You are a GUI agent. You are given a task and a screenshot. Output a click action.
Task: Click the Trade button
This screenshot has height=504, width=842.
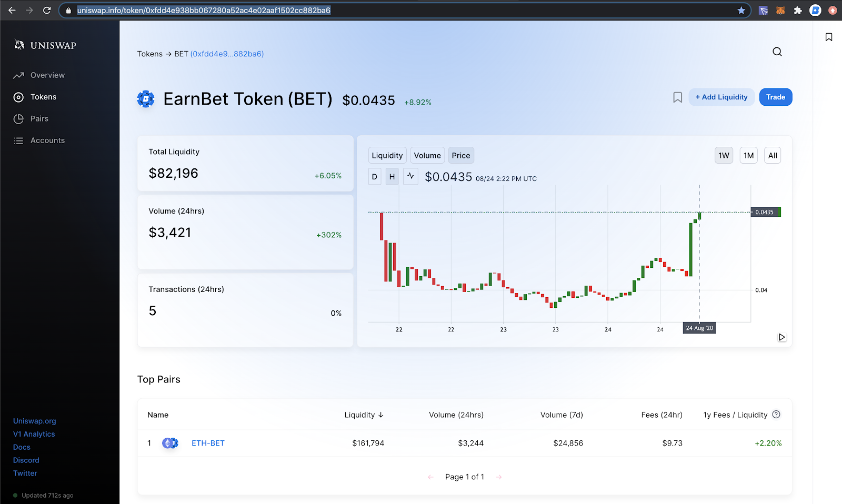click(776, 97)
